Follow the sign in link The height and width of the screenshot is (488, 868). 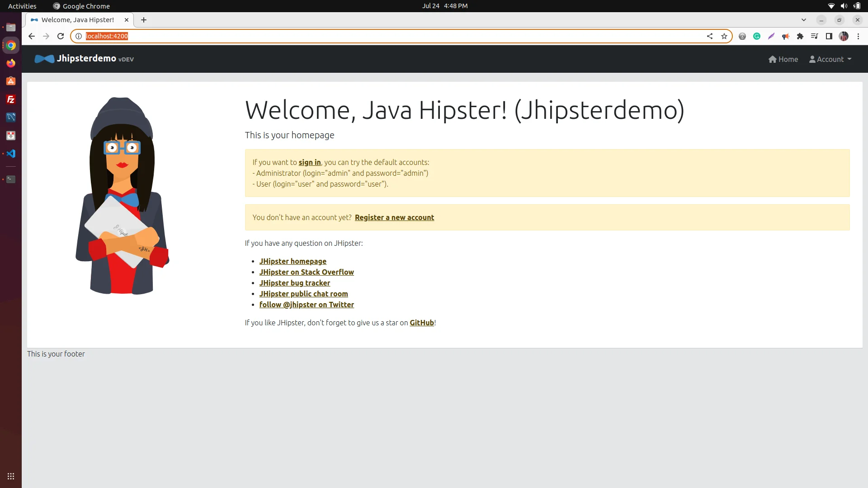point(310,162)
